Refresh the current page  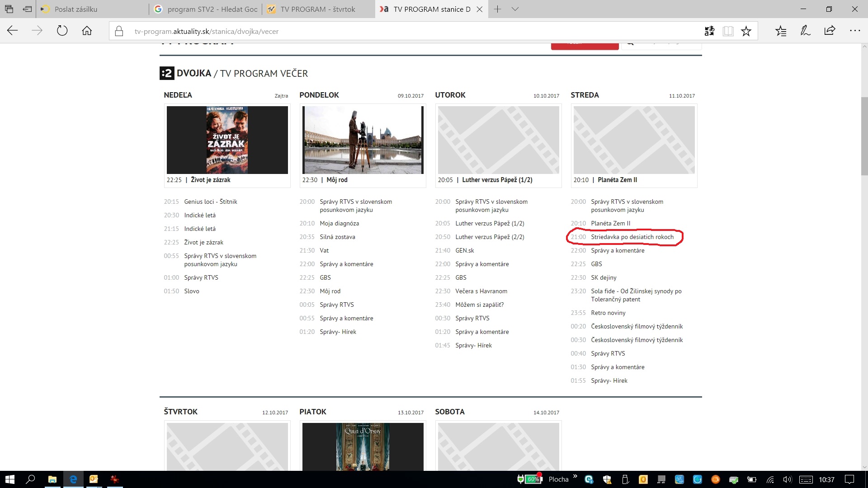(x=62, y=31)
